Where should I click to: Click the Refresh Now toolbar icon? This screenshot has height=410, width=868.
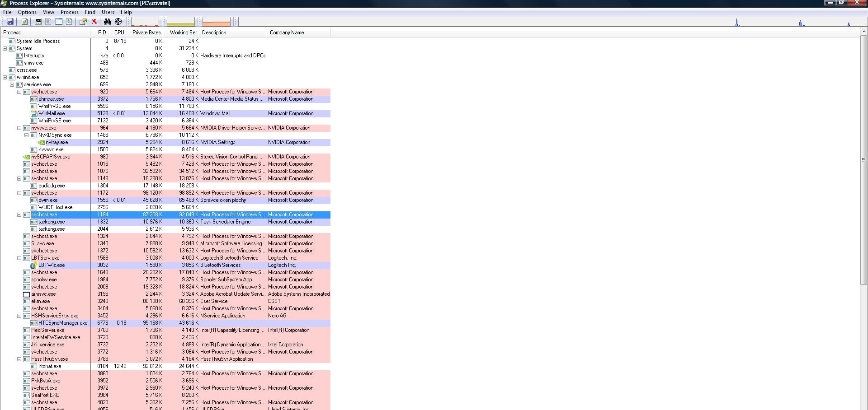click(24, 22)
